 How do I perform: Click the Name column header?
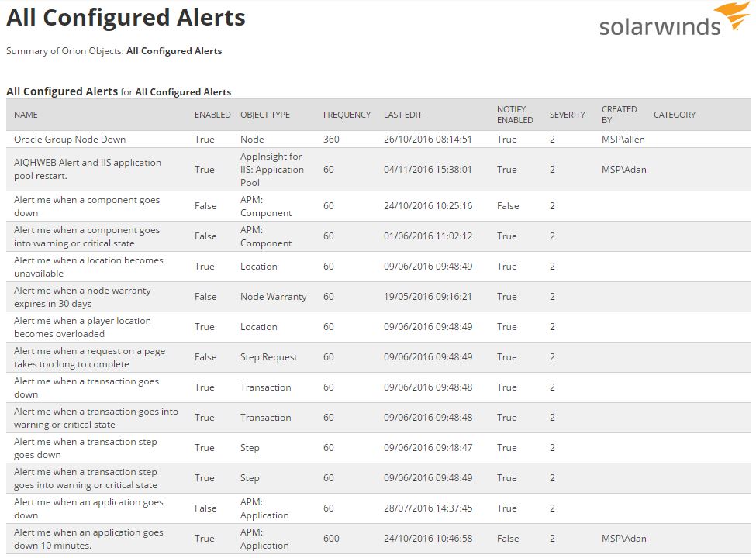click(x=26, y=115)
